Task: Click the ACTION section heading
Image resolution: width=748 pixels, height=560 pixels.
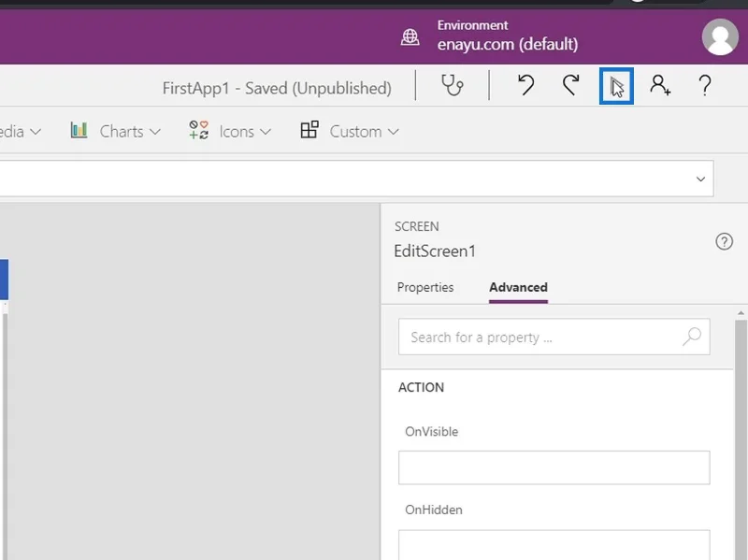Action: tap(421, 387)
